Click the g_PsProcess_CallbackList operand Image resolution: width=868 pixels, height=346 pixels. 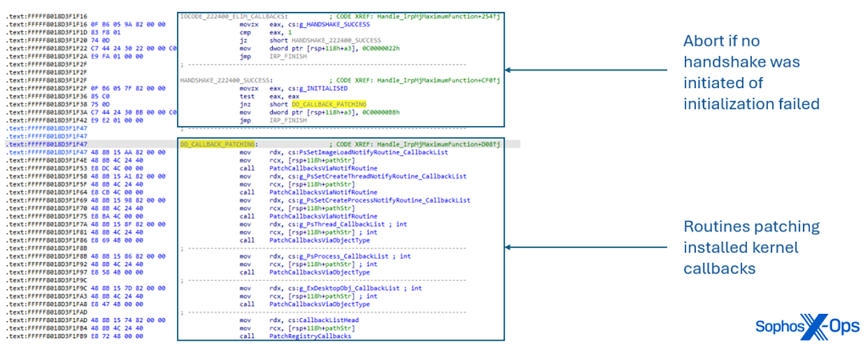[344, 256]
